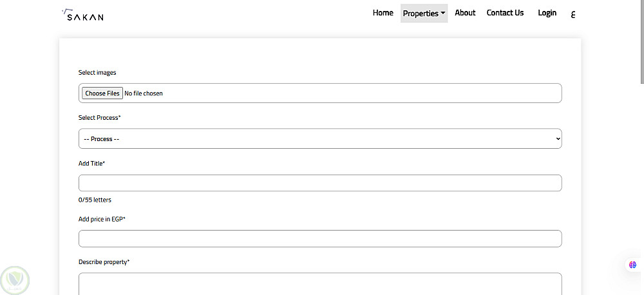
Task: Open the About page
Action: (465, 13)
